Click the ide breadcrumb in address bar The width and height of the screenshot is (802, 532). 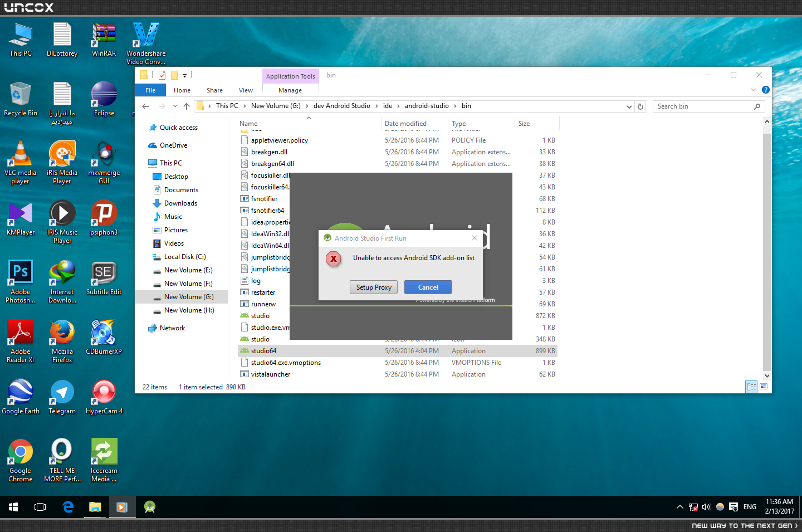[x=388, y=106]
